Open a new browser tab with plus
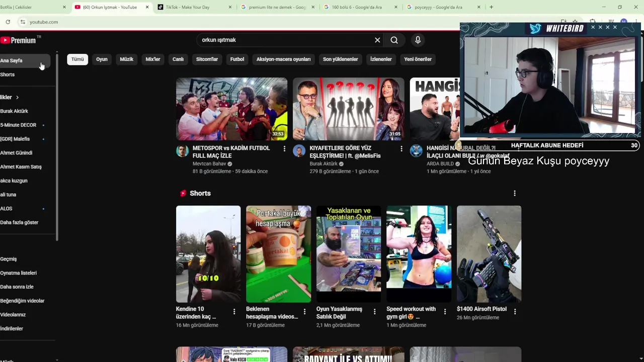 click(491, 7)
